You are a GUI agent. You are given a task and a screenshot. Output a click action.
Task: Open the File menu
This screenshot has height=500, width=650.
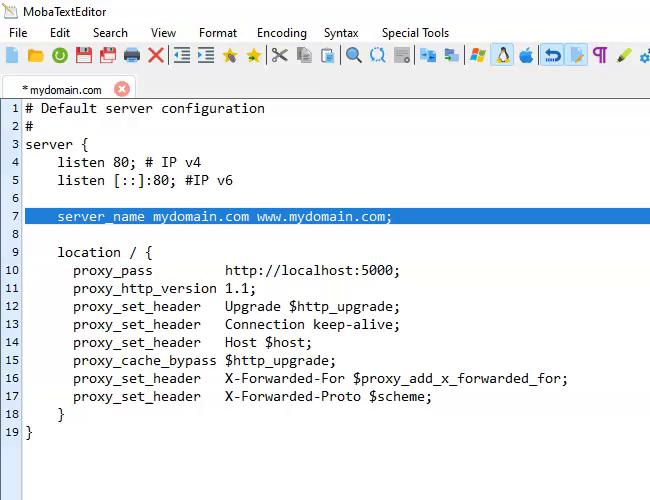point(18,33)
